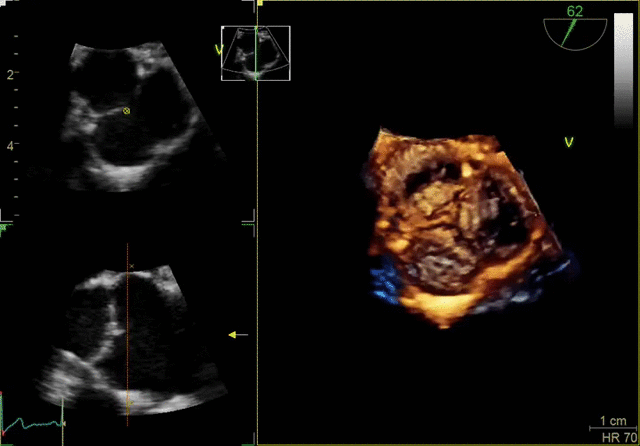Select the 1 cm scale bar

click(x=612, y=422)
